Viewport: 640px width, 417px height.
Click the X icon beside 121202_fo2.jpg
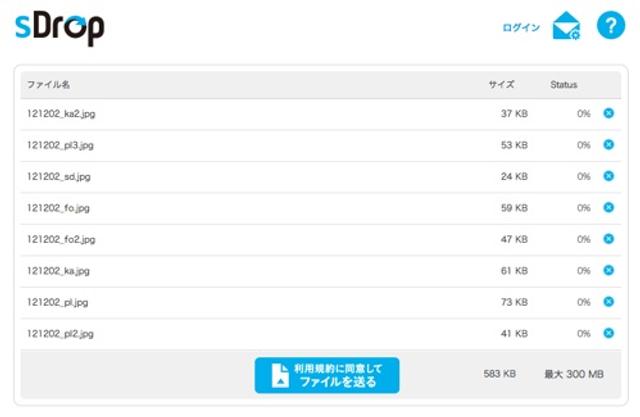click(608, 239)
